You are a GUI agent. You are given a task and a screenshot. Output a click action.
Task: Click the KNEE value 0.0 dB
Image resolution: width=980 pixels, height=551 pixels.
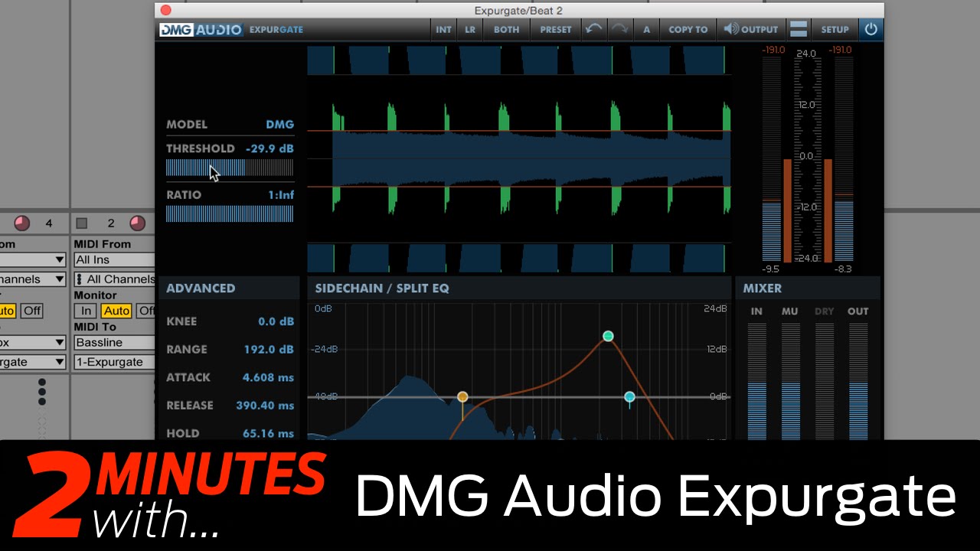[276, 321]
